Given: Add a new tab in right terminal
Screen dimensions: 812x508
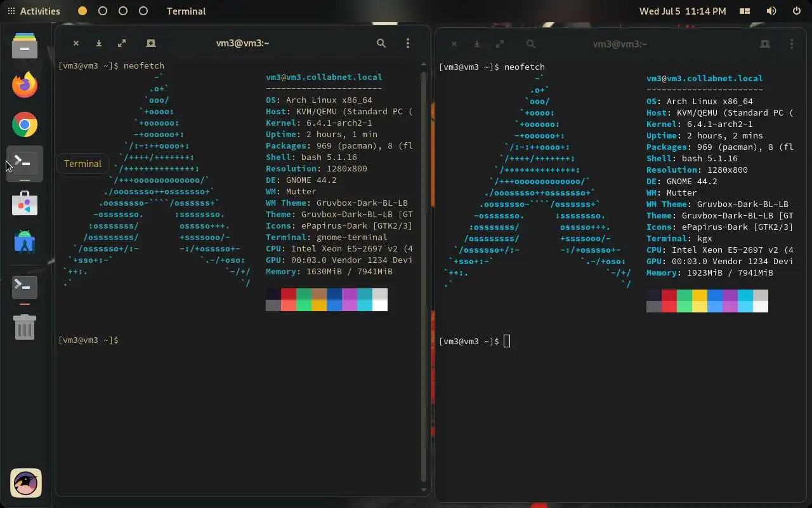Looking at the screenshot, I should [765, 44].
